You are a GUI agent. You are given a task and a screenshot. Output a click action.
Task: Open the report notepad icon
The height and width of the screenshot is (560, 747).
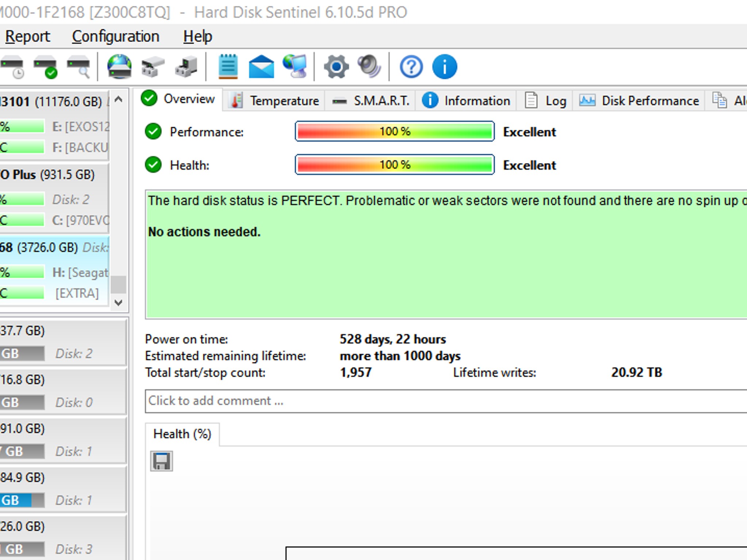point(228,67)
